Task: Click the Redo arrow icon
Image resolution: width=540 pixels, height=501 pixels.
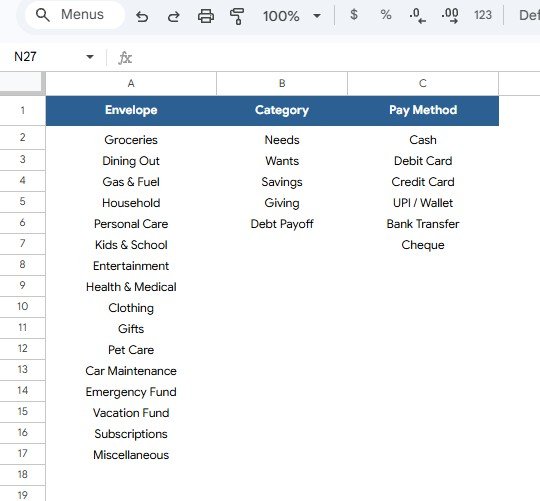Action: [174, 16]
